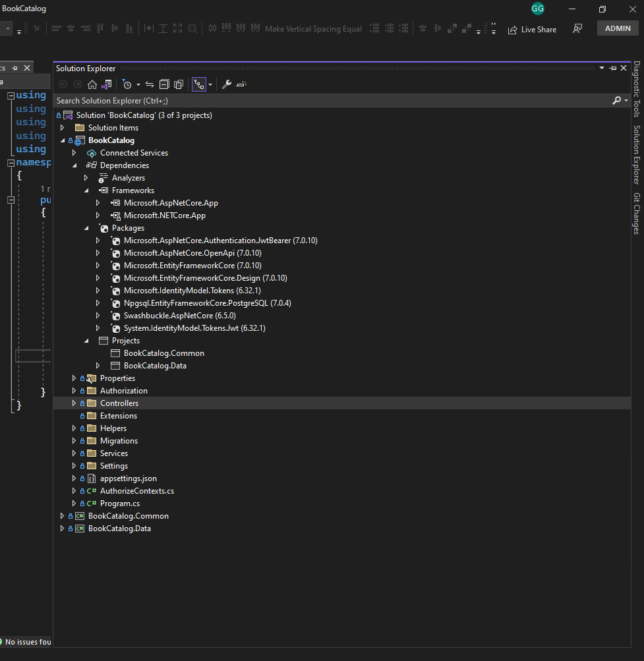Click the Size to Grid toolbar icon

pyautogui.click(x=192, y=28)
